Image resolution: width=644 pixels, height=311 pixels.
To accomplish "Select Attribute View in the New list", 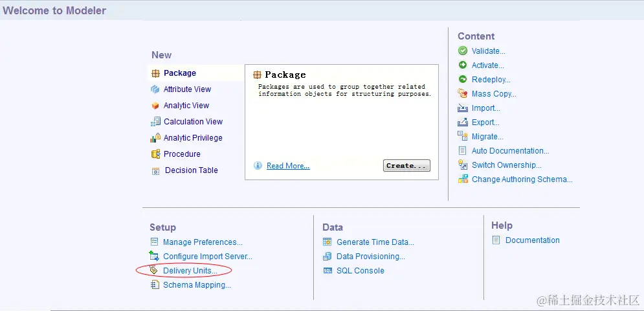I will pos(187,89).
